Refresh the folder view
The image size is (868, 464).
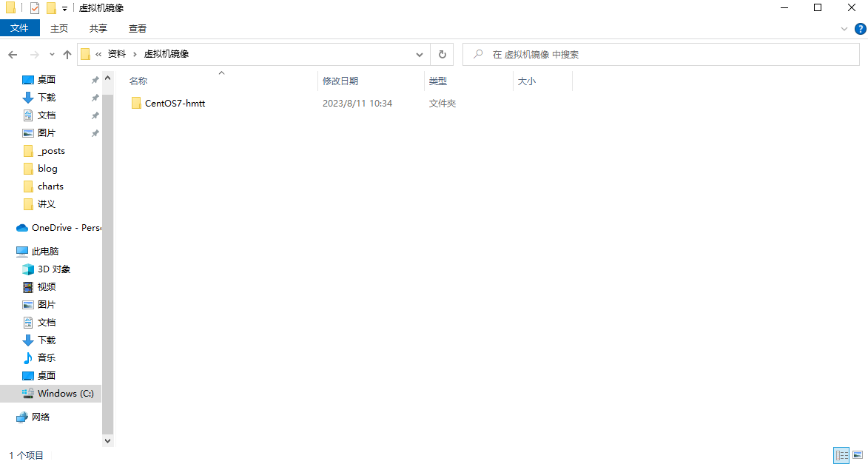[442, 54]
